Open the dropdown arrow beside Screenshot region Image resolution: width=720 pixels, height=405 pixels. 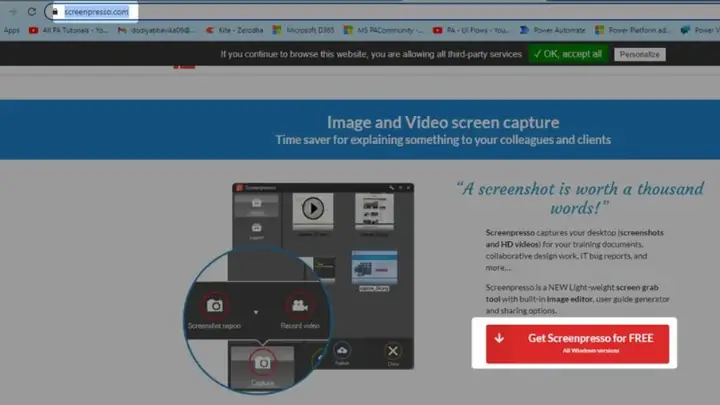pos(256,312)
